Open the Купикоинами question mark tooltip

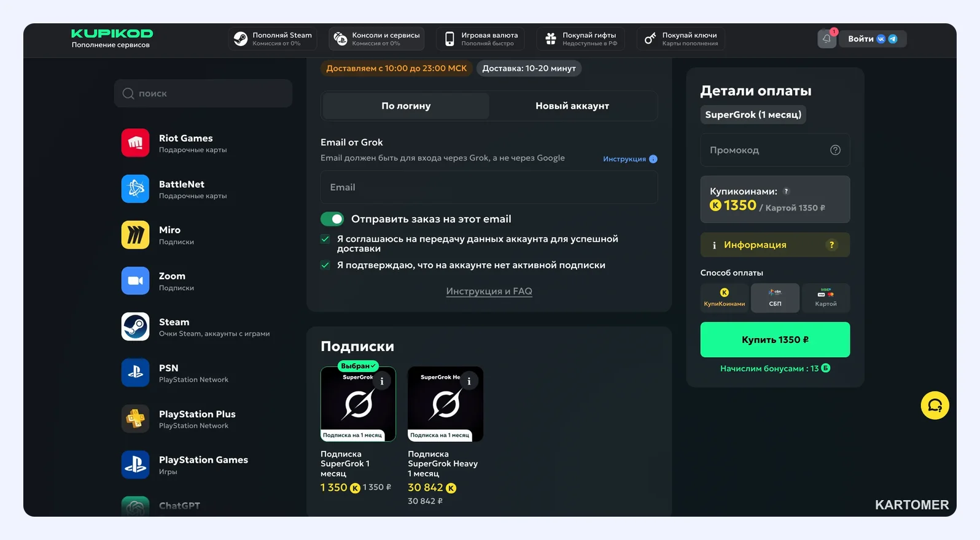pyautogui.click(x=786, y=191)
